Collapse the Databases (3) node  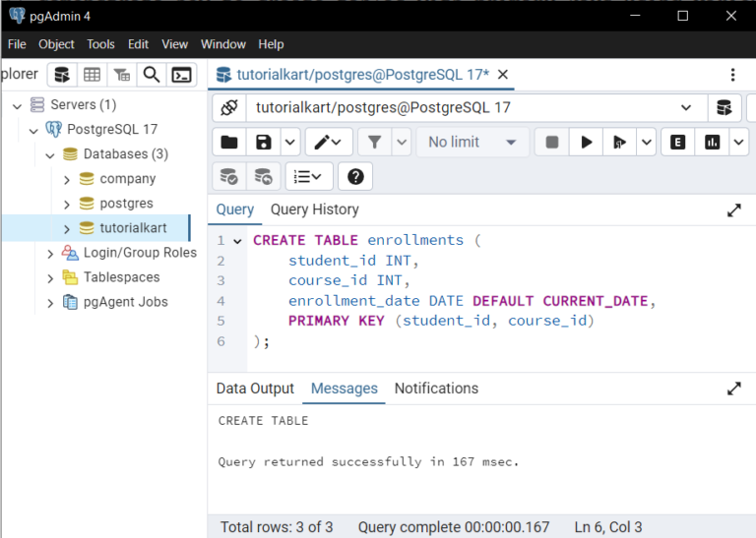point(50,154)
